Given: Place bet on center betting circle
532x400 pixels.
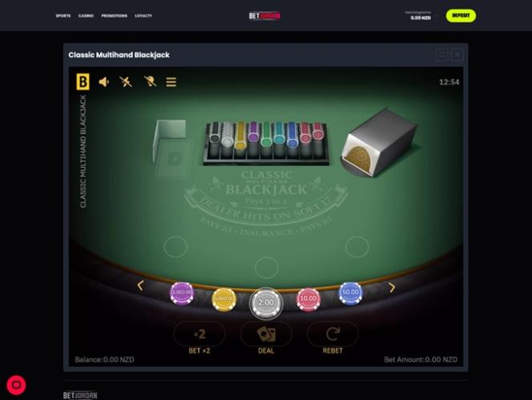Looking at the screenshot, I should [x=266, y=268].
